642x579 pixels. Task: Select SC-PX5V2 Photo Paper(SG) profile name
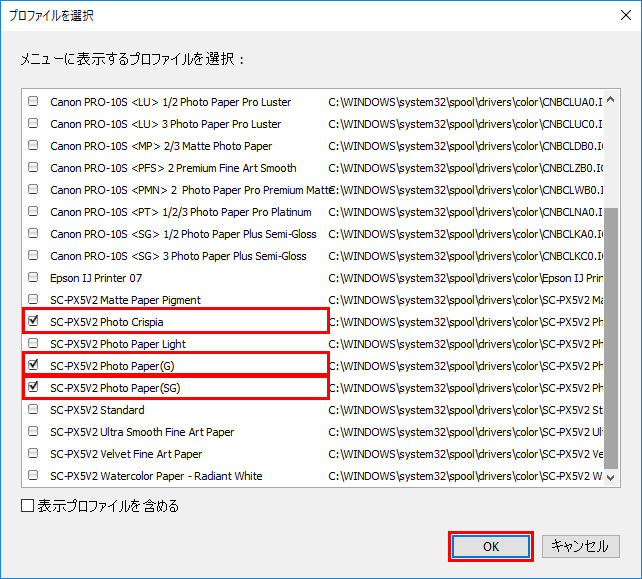115,388
